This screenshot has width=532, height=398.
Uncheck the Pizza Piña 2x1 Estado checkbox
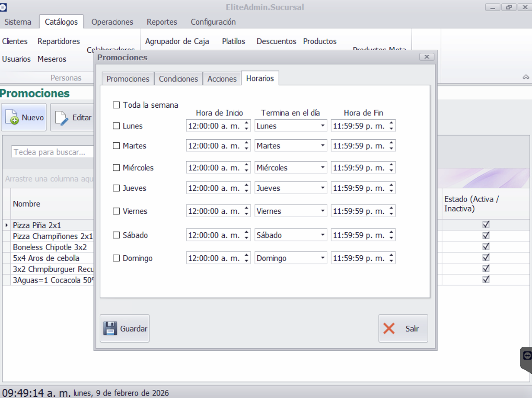pos(486,225)
